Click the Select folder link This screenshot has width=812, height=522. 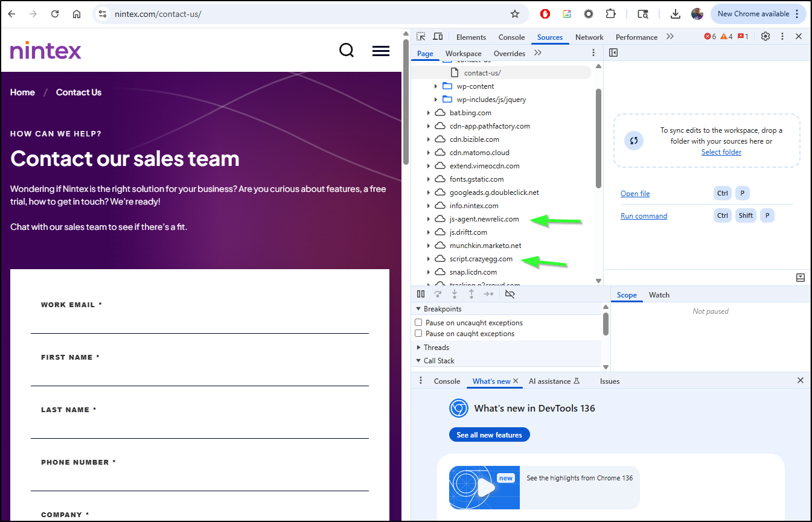point(721,152)
